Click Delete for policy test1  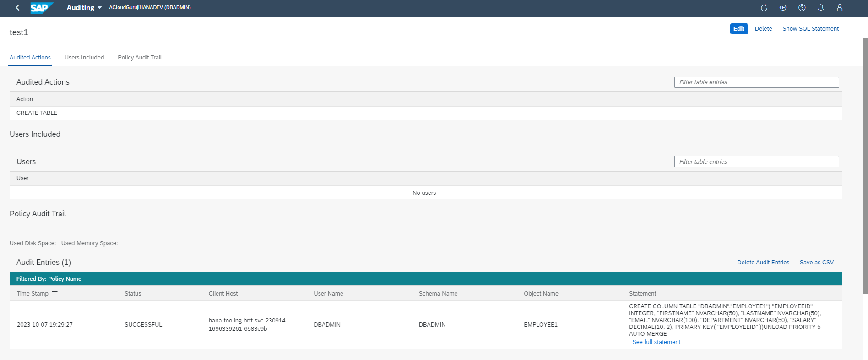click(763, 29)
